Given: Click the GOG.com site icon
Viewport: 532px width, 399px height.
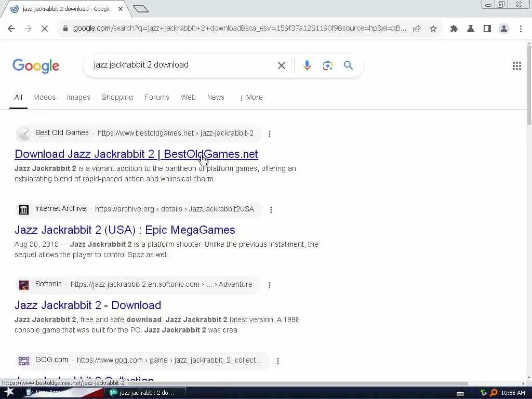Looking at the screenshot, I should point(24,361).
